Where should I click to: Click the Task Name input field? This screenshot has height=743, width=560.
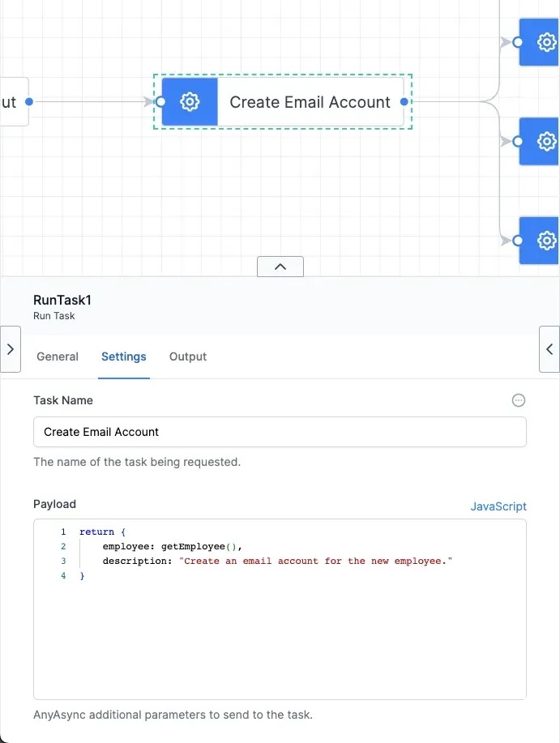pos(280,432)
